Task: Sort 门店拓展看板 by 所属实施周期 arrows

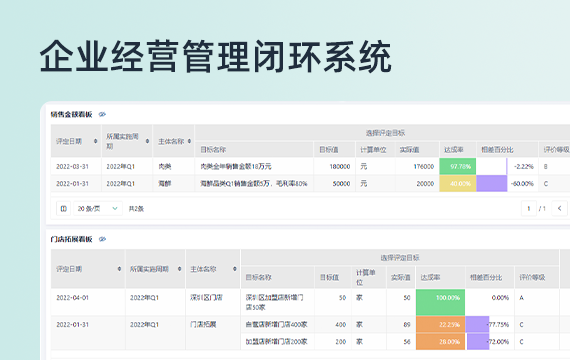Action: coord(180,269)
